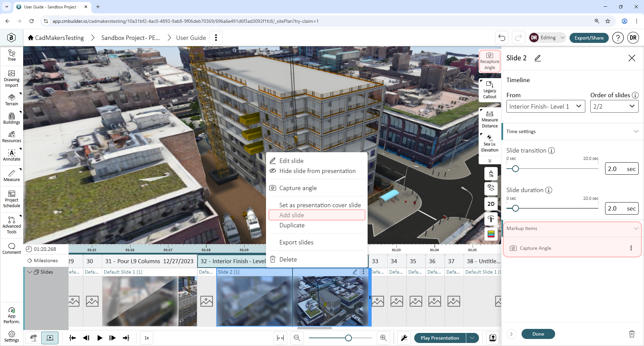This screenshot has height=346, width=644.
Task: Choose Export slides from context menu
Action: [317, 242]
